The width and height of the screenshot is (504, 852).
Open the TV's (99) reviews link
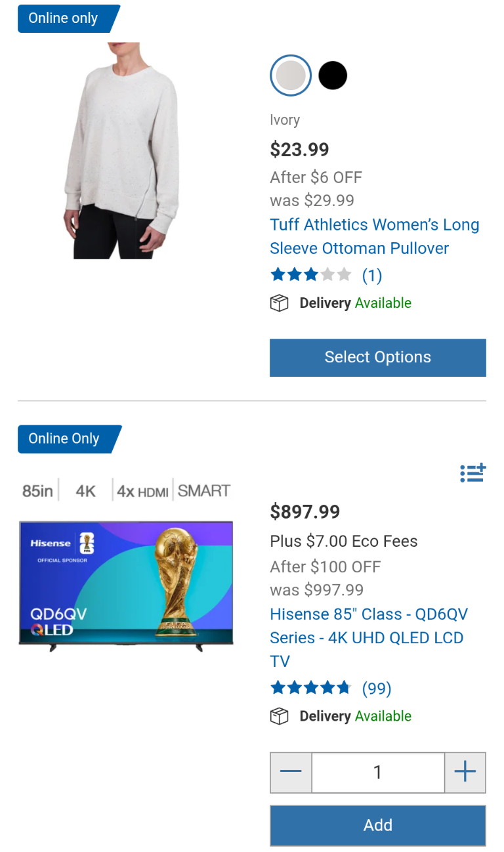(377, 689)
